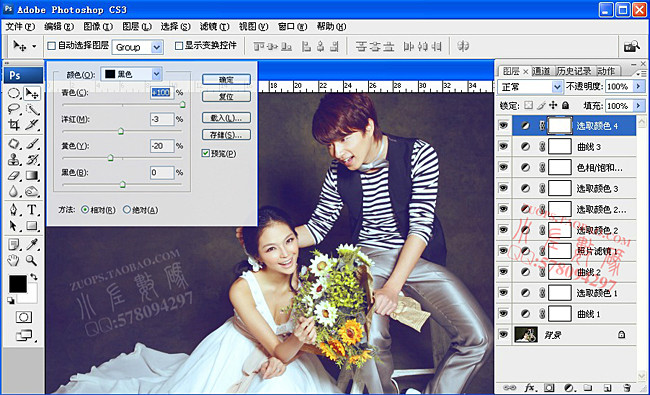Open the 图像 menu
The height and width of the screenshot is (395, 650).
98,27
